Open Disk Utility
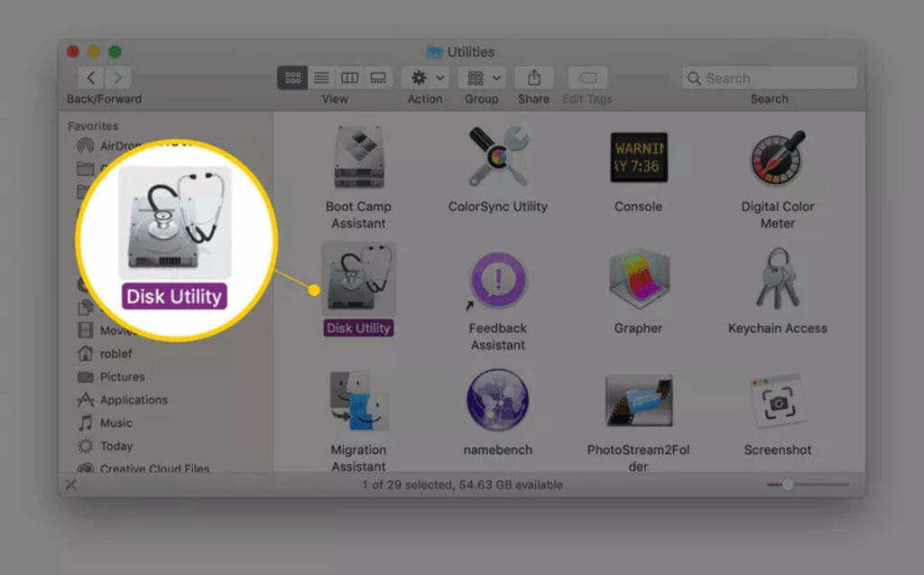This screenshot has height=575, width=924. click(358, 280)
